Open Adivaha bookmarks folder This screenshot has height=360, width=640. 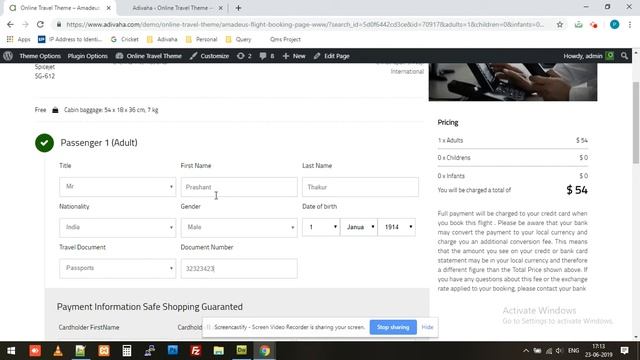pos(162,39)
